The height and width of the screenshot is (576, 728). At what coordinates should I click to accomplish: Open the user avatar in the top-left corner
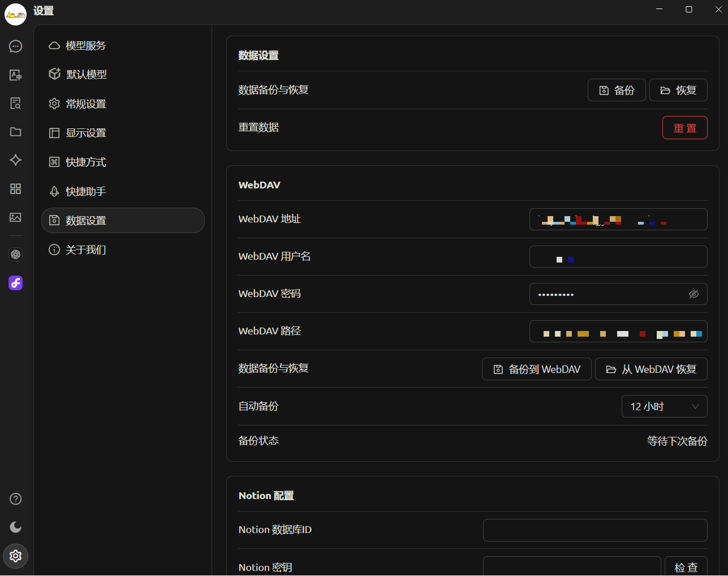click(15, 14)
